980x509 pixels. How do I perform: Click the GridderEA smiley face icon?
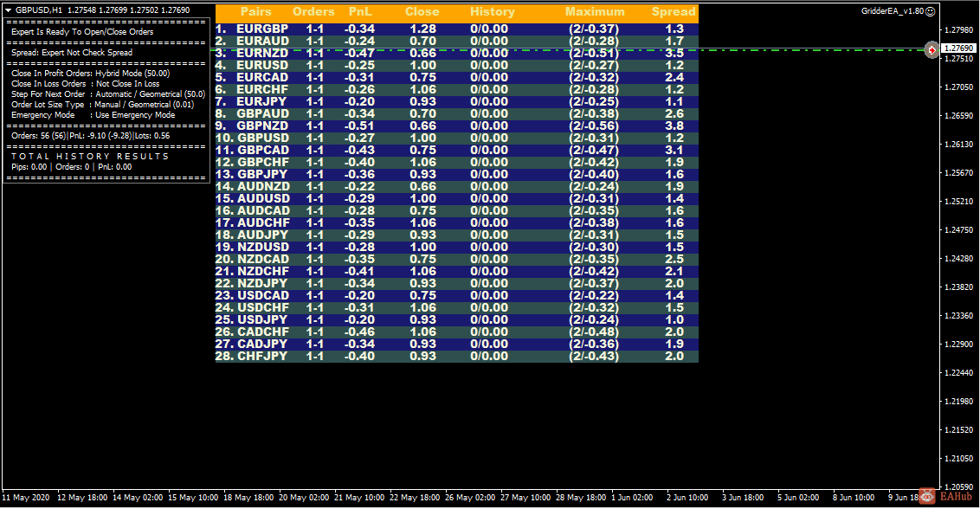pyautogui.click(x=930, y=11)
